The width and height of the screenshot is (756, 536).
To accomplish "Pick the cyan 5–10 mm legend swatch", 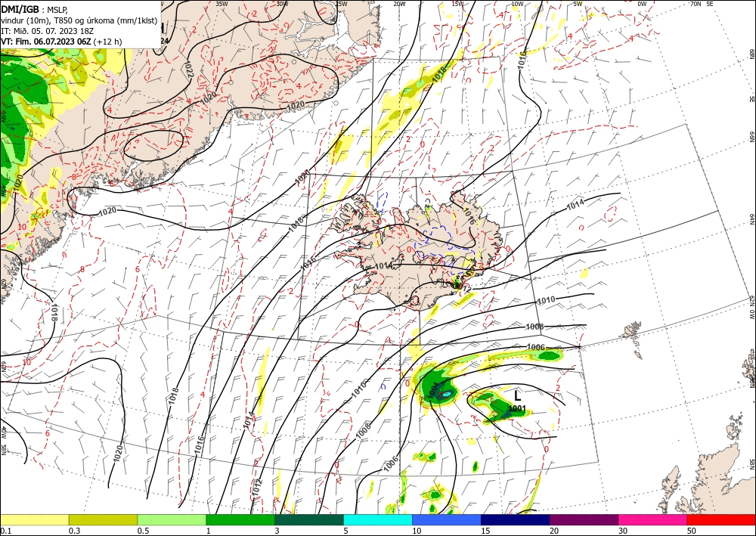I will tap(378, 519).
